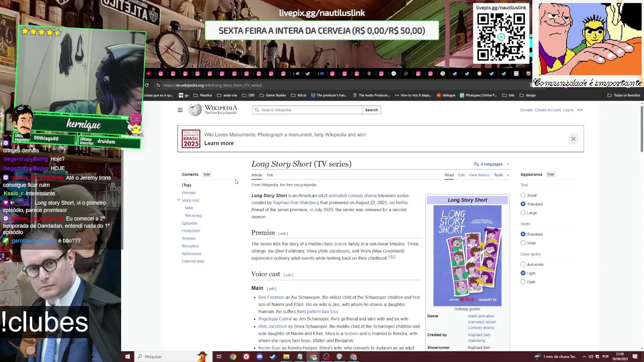Select Standard width option
644x362 pixels.
click(523, 234)
